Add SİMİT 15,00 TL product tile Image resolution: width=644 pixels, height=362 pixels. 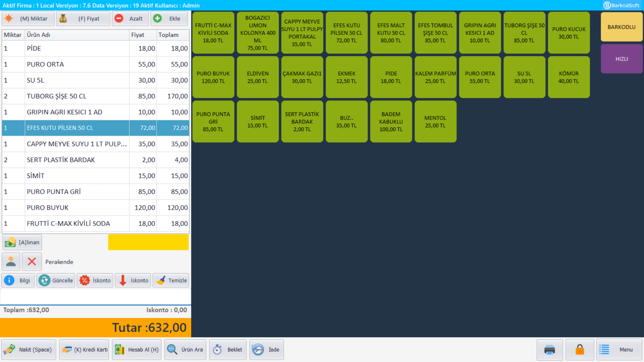[258, 122]
